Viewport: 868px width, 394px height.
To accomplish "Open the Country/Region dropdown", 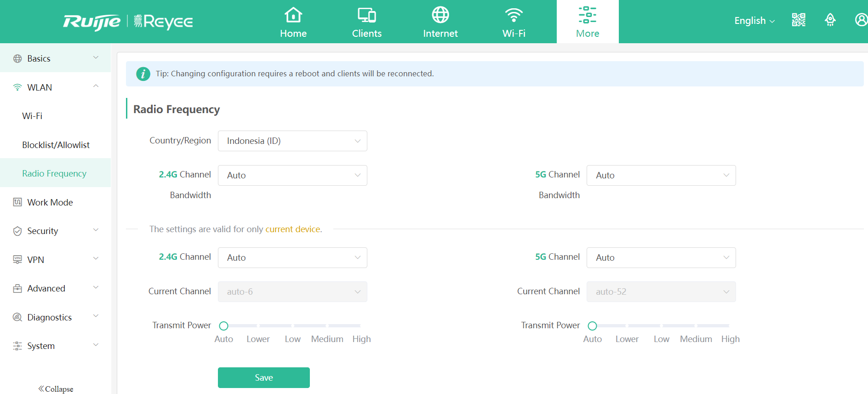I will pyautogui.click(x=292, y=141).
